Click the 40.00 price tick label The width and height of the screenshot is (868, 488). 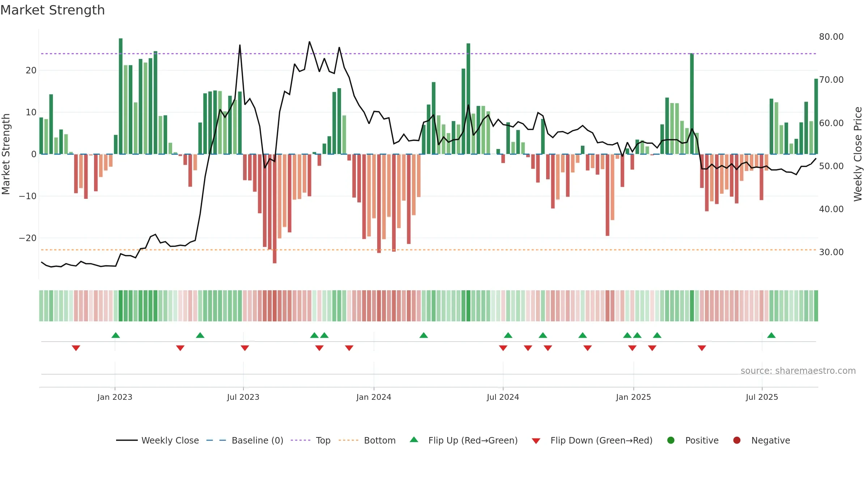[831, 209]
